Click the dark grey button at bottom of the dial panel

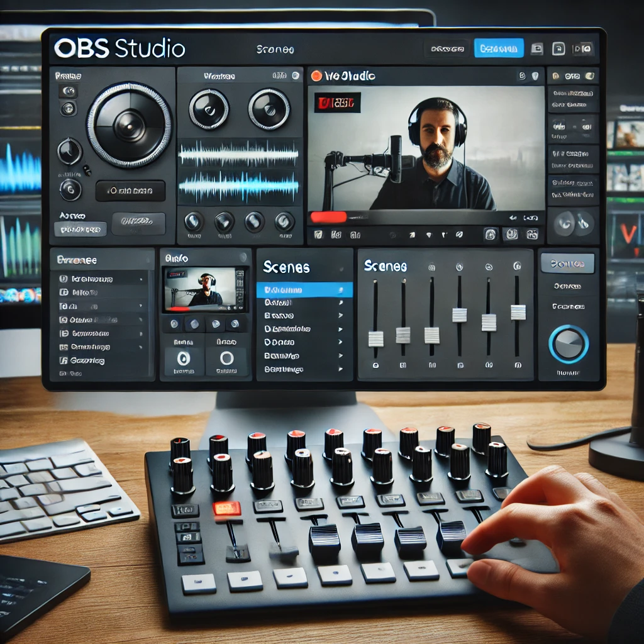coord(138,223)
